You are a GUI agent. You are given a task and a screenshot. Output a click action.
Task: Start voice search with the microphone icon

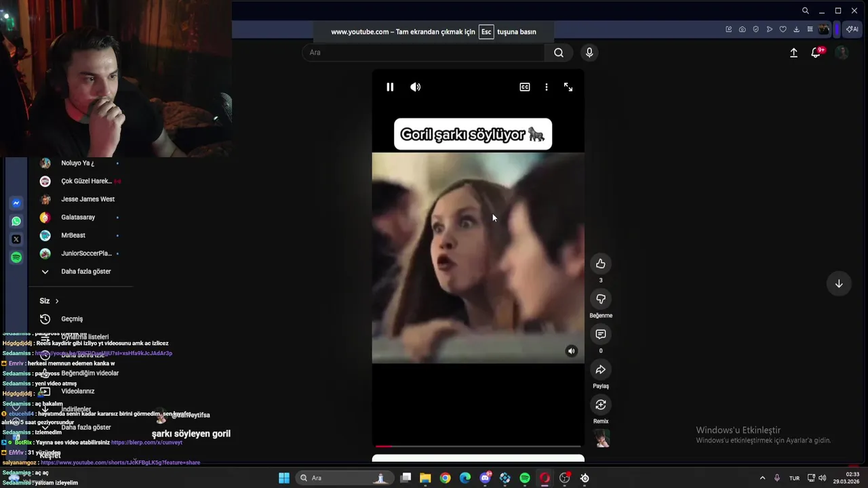589,52
